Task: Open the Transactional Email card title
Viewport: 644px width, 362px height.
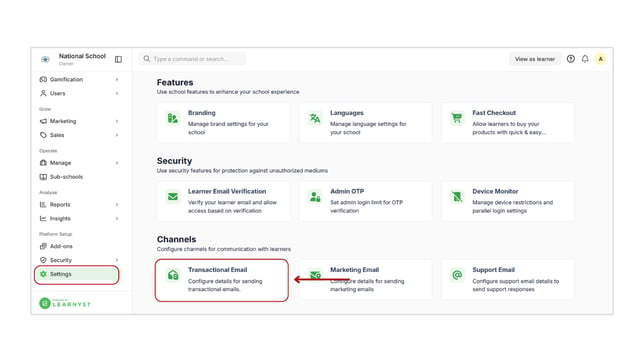Action: (x=218, y=270)
